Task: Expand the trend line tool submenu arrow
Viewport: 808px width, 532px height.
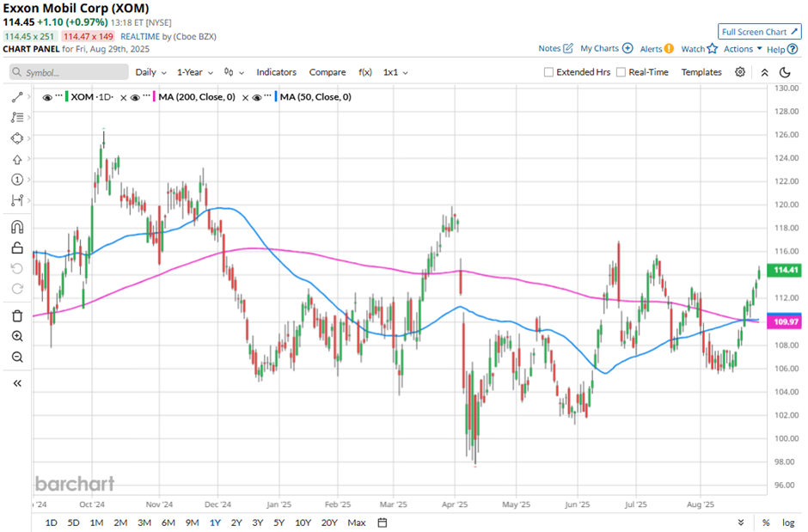Action: tap(29, 97)
